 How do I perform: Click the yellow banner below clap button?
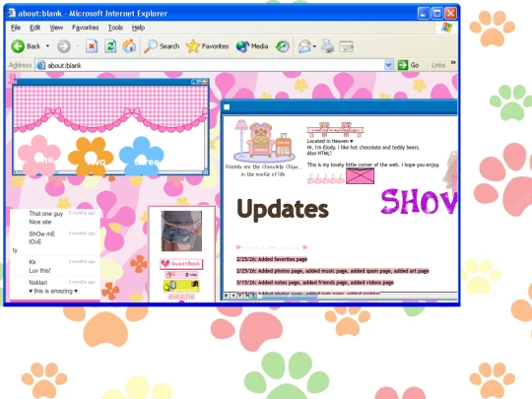[181, 286]
